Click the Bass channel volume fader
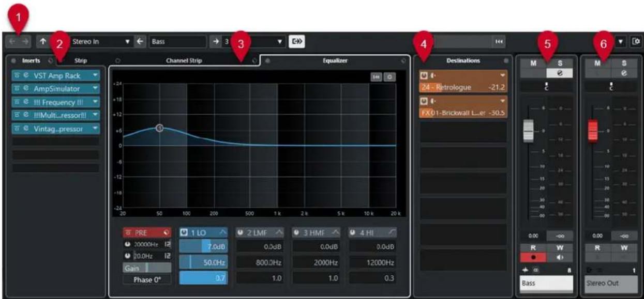Viewport: 644px width, 299px height. [528, 131]
